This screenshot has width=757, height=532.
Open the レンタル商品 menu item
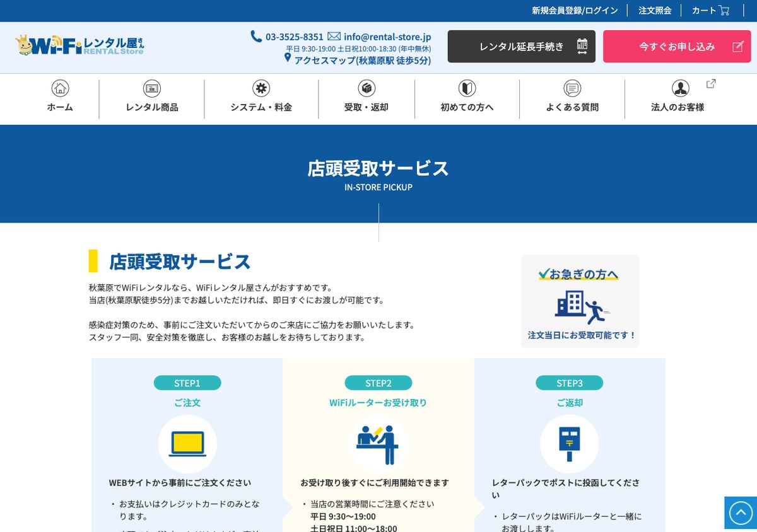152,107
